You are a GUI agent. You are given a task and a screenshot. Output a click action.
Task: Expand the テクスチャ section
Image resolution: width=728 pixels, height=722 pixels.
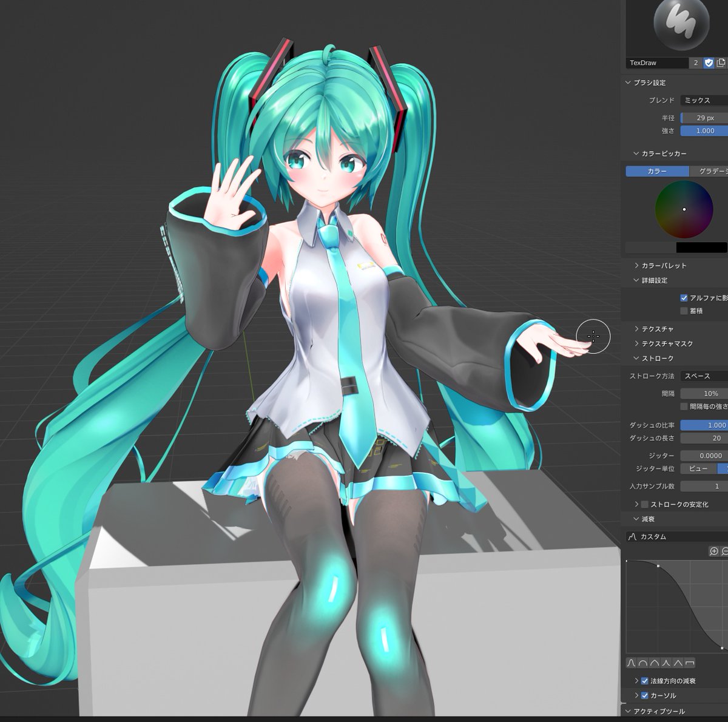(x=636, y=328)
